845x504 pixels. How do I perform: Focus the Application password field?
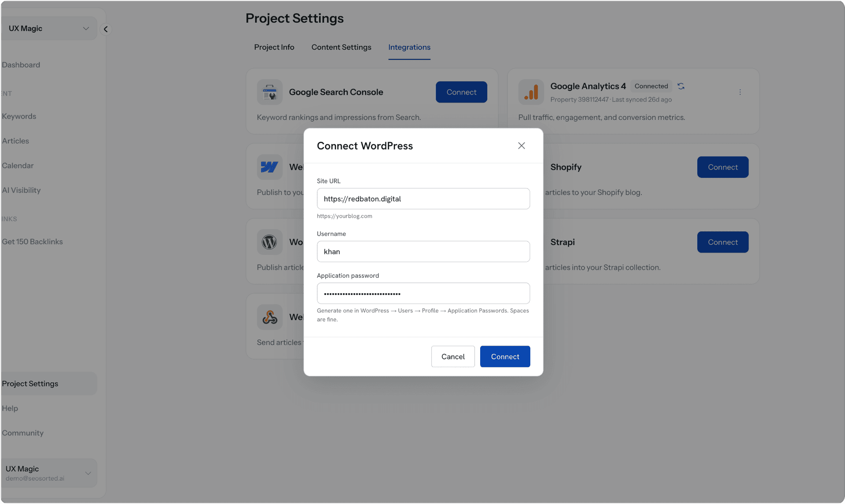click(423, 293)
